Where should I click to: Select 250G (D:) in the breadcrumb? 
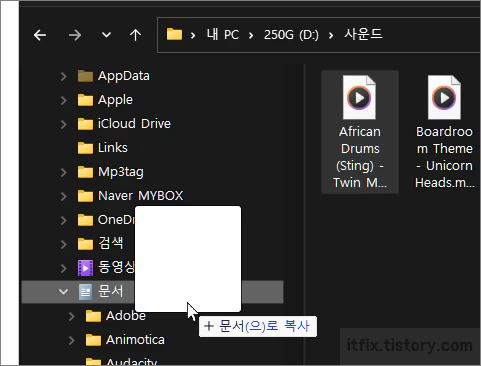291,35
